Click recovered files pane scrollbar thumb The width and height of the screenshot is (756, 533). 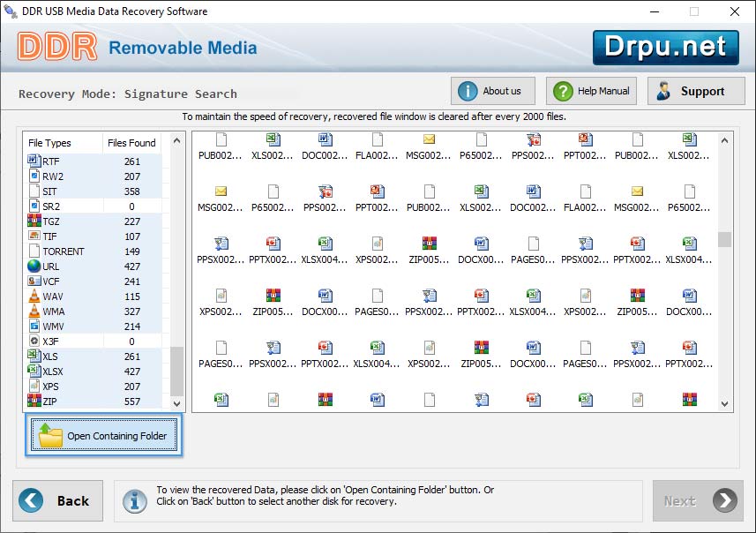[724, 239]
